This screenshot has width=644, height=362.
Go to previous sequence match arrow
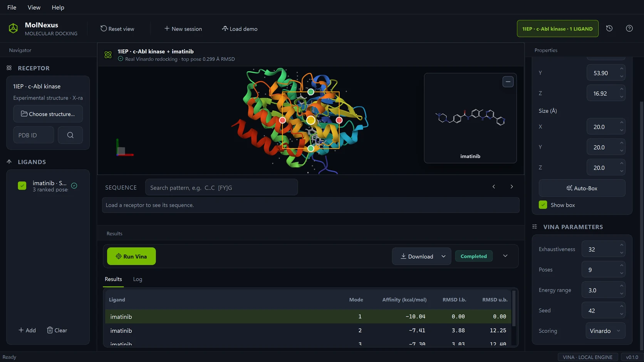tap(494, 187)
